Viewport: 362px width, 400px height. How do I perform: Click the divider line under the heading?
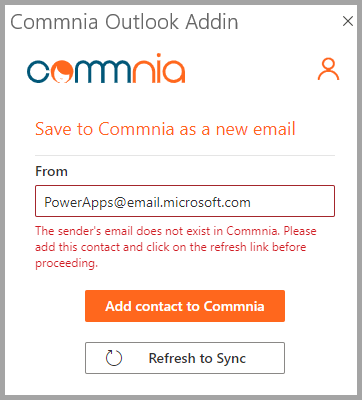pyautogui.click(x=185, y=155)
